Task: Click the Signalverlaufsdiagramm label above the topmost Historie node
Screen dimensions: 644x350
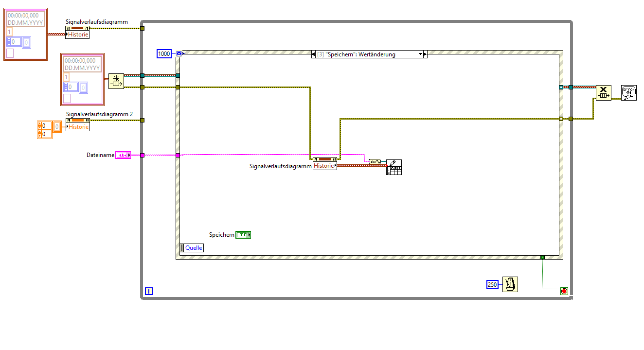Action: (97, 22)
